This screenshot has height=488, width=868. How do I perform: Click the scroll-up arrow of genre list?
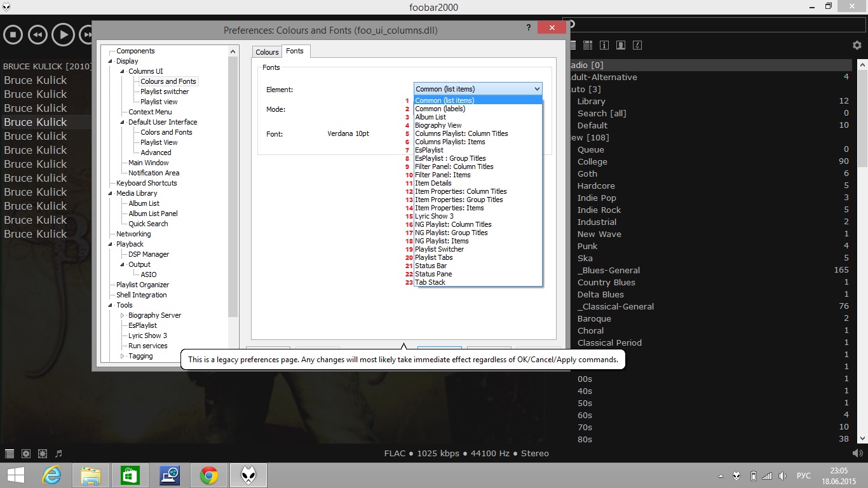point(862,65)
